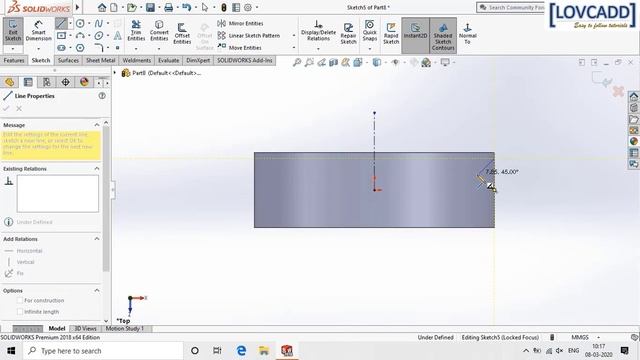Switch to the Evaluate tab
This screenshot has width=640, height=360.
point(169,60)
